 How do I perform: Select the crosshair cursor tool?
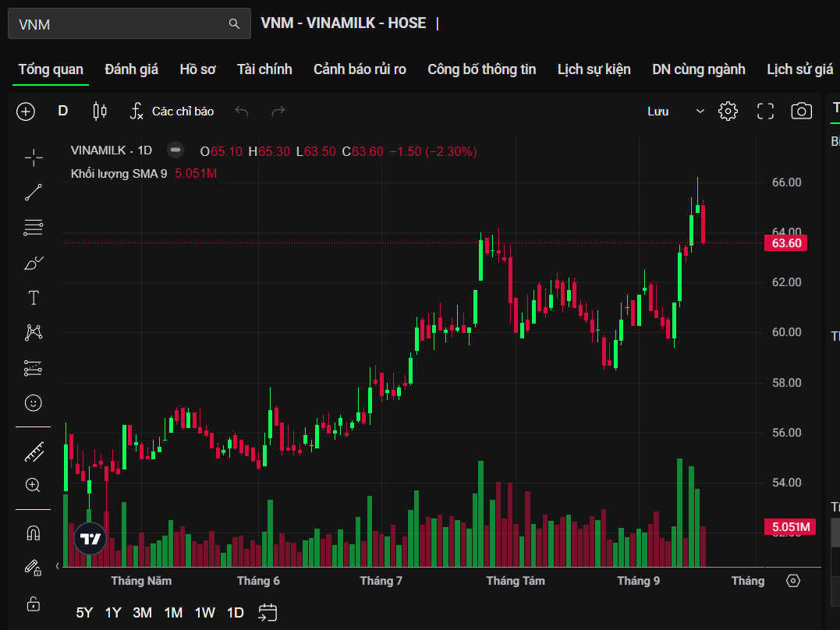click(x=34, y=157)
